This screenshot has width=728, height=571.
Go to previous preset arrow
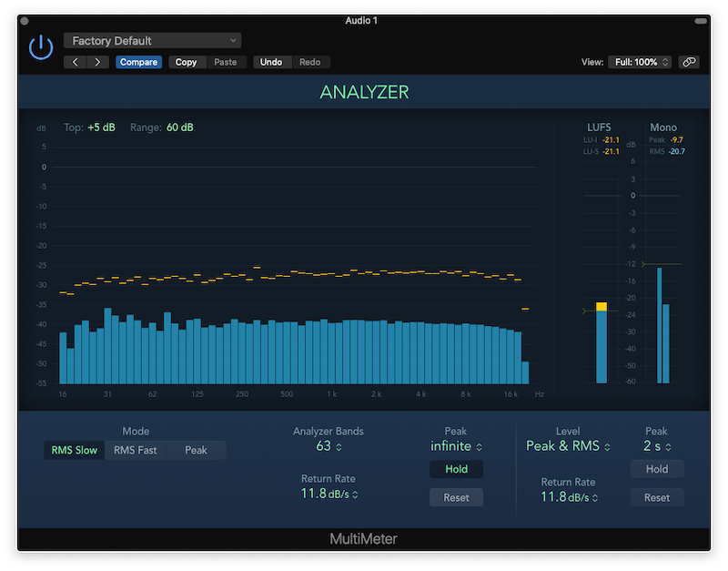(x=75, y=62)
